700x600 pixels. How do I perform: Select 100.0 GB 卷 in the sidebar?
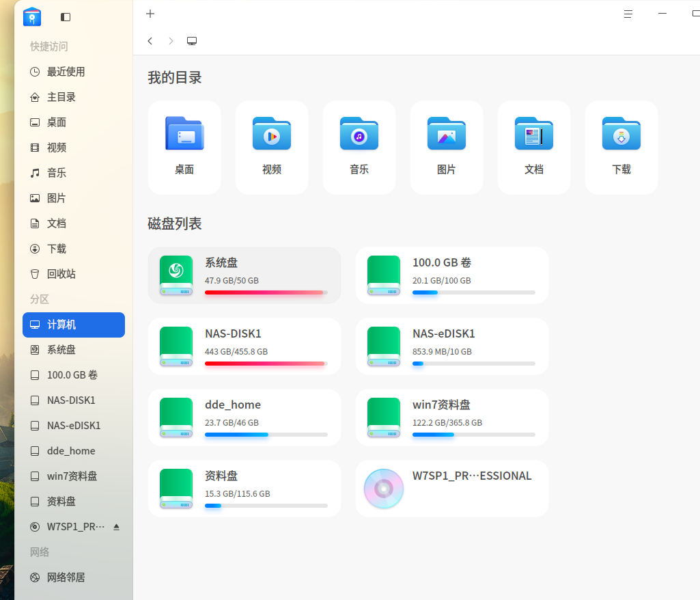74,375
